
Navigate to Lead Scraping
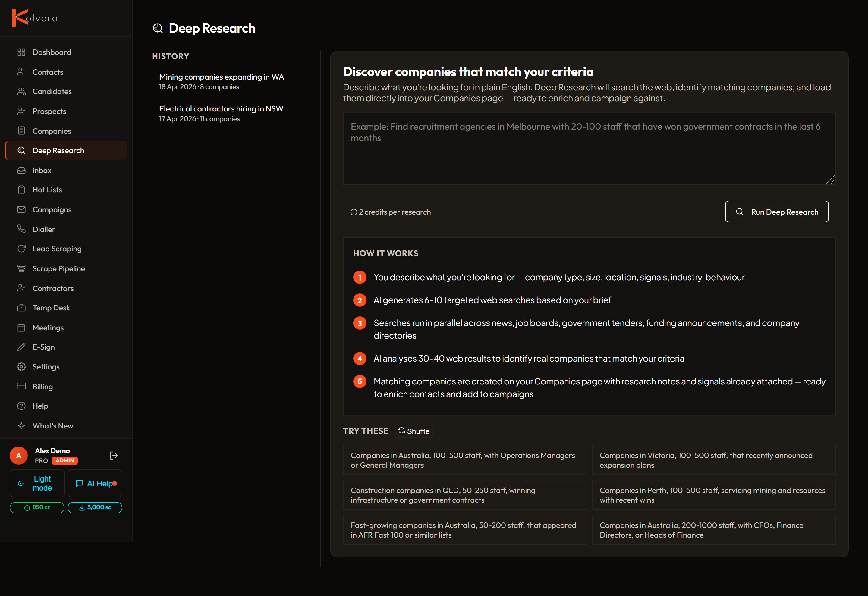point(66,249)
